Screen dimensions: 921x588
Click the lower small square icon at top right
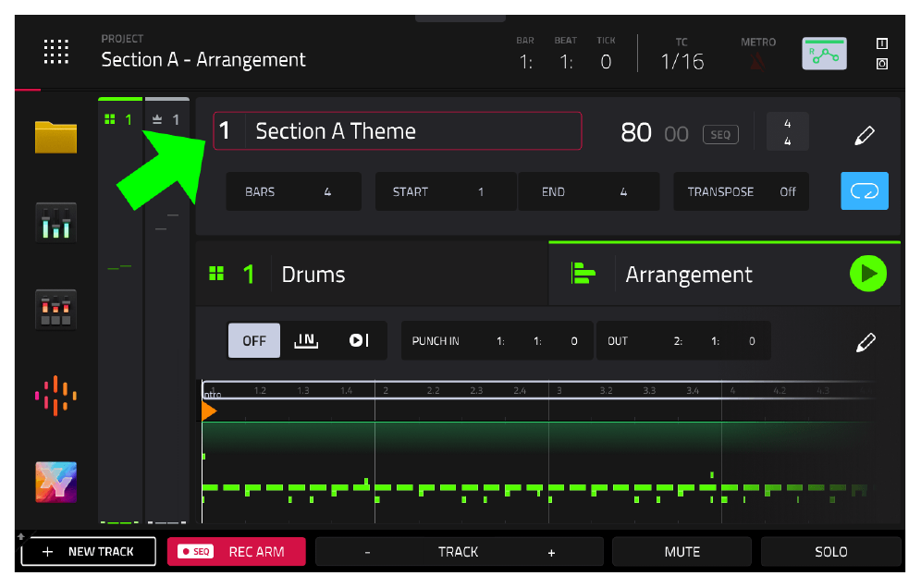[x=881, y=64]
